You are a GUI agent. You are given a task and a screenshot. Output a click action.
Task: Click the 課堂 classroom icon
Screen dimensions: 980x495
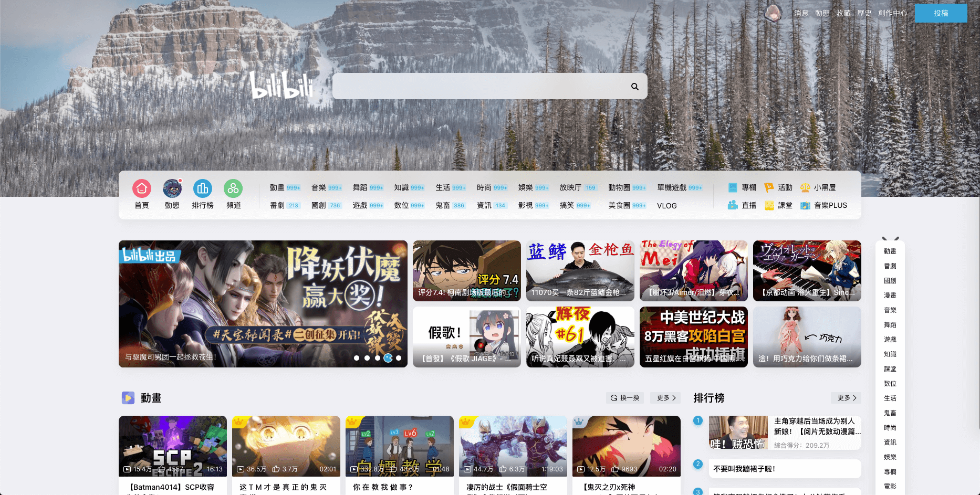769,205
